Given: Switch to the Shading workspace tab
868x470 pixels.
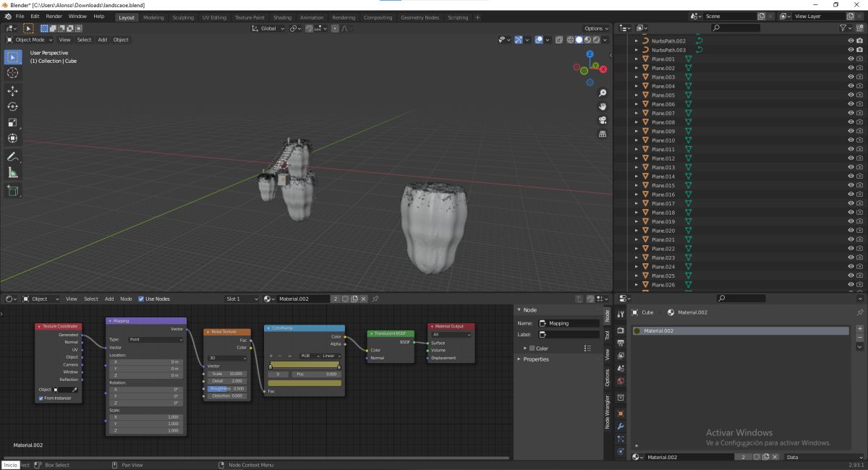Looking at the screenshot, I should pos(282,17).
